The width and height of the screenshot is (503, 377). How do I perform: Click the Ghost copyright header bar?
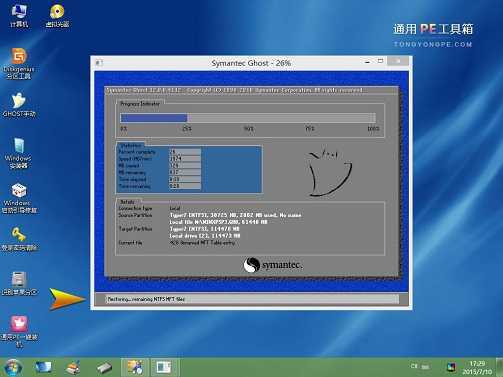(251, 90)
